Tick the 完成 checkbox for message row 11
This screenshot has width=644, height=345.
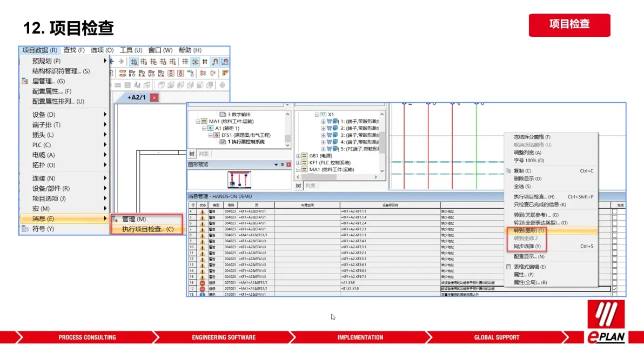614,253
